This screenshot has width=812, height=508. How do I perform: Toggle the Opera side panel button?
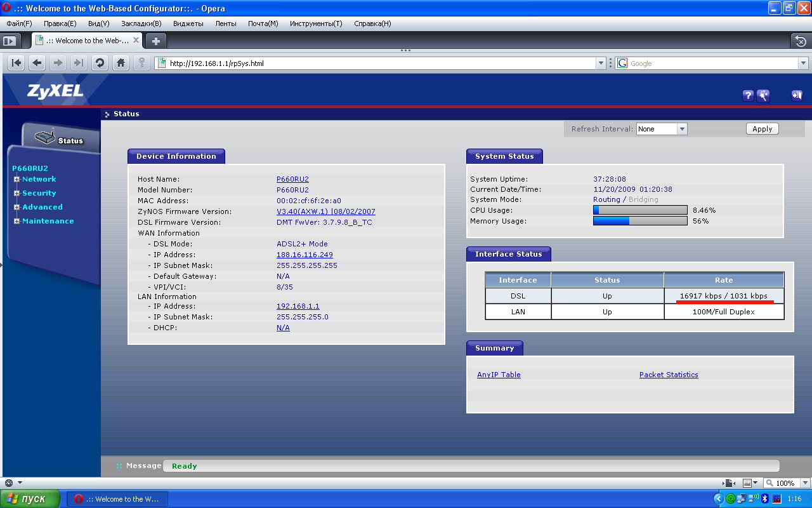tap(10, 41)
